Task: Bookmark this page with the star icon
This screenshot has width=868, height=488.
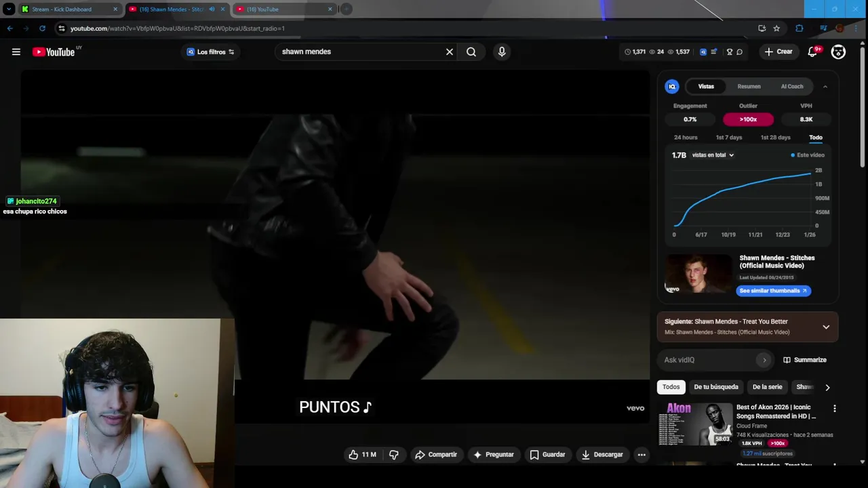Action: point(776,28)
